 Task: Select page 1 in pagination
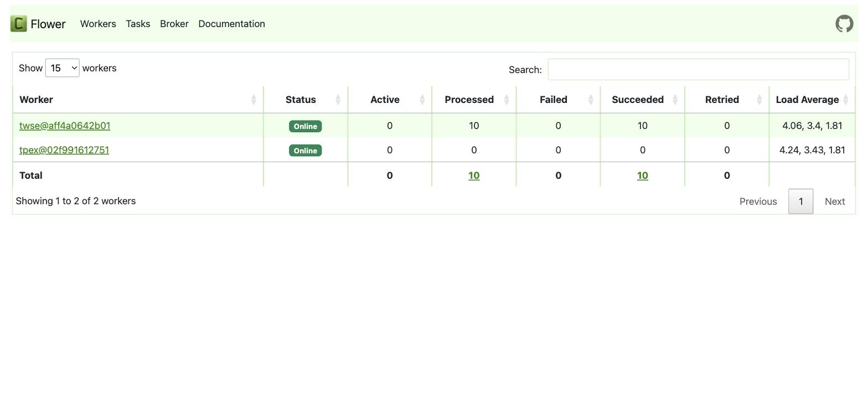(x=800, y=202)
